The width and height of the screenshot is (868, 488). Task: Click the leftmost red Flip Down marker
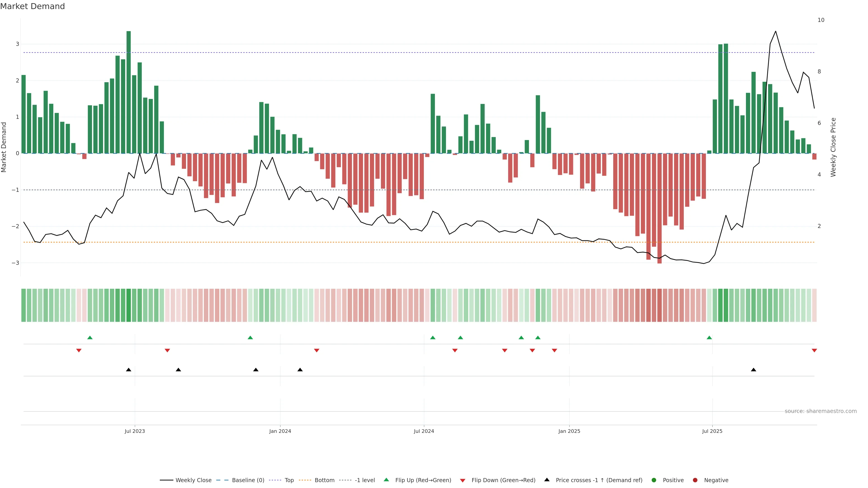pyautogui.click(x=79, y=351)
